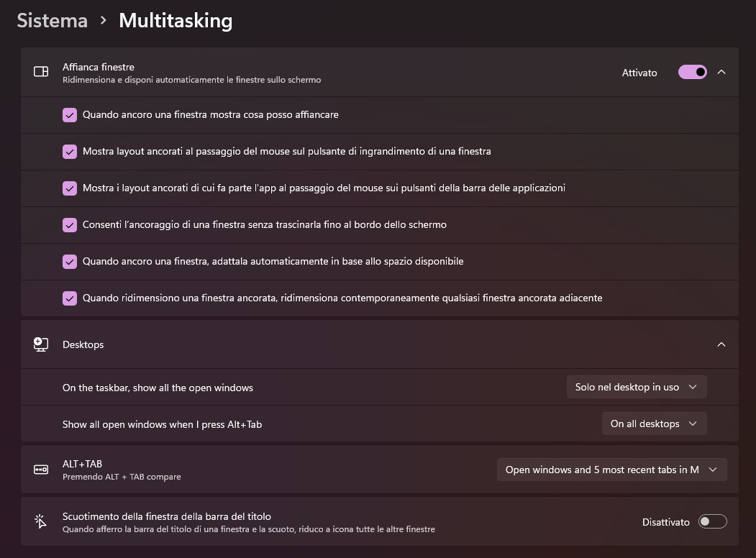The height and width of the screenshot is (558, 756).
Task: Collapse the Affianca finestre section chevron
Action: tap(721, 72)
